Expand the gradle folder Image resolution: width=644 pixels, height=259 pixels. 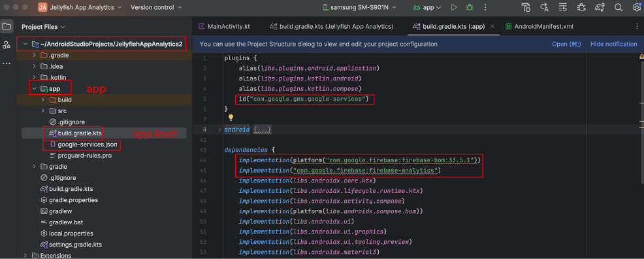(35, 167)
